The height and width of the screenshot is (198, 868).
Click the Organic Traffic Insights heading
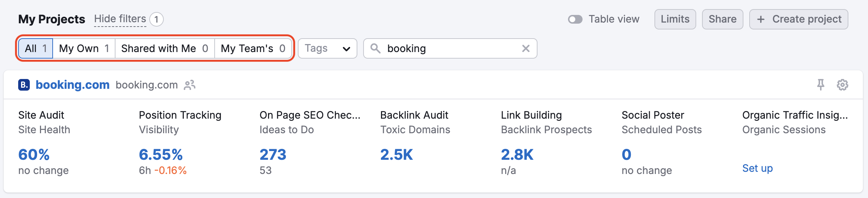[x=795, y=115]
